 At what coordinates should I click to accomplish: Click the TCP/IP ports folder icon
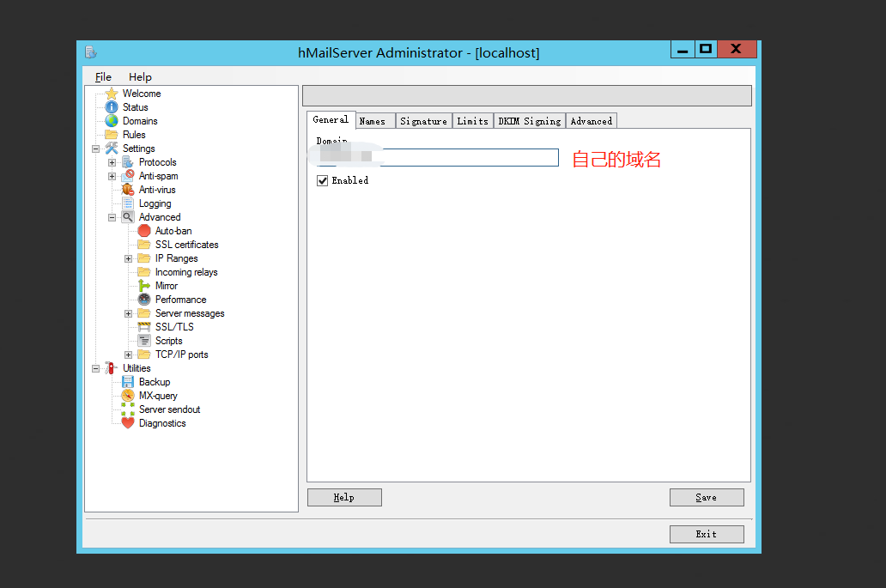144,355
